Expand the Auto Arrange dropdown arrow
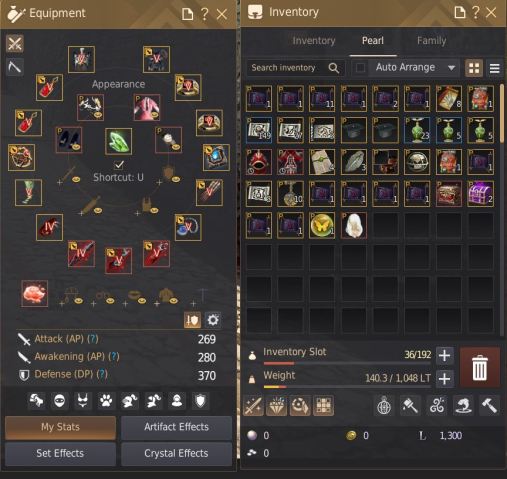This screenshot has width=507, height=479. [451, 68]
